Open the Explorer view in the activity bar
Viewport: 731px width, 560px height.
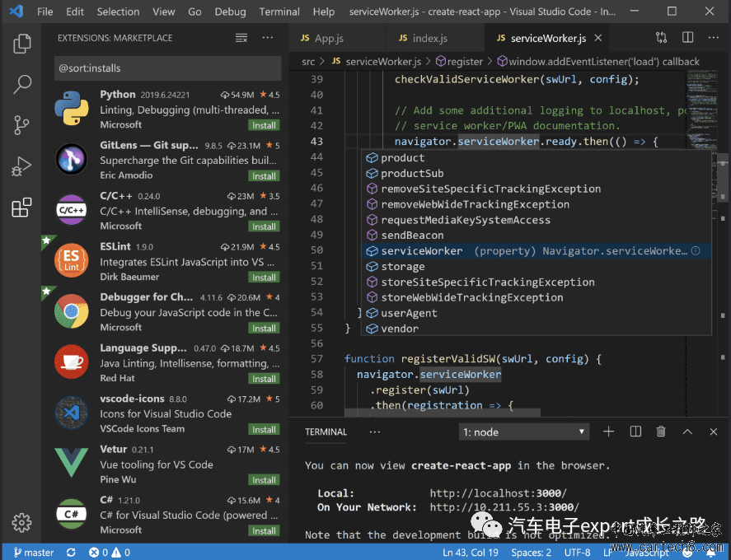tap(22, 44)
